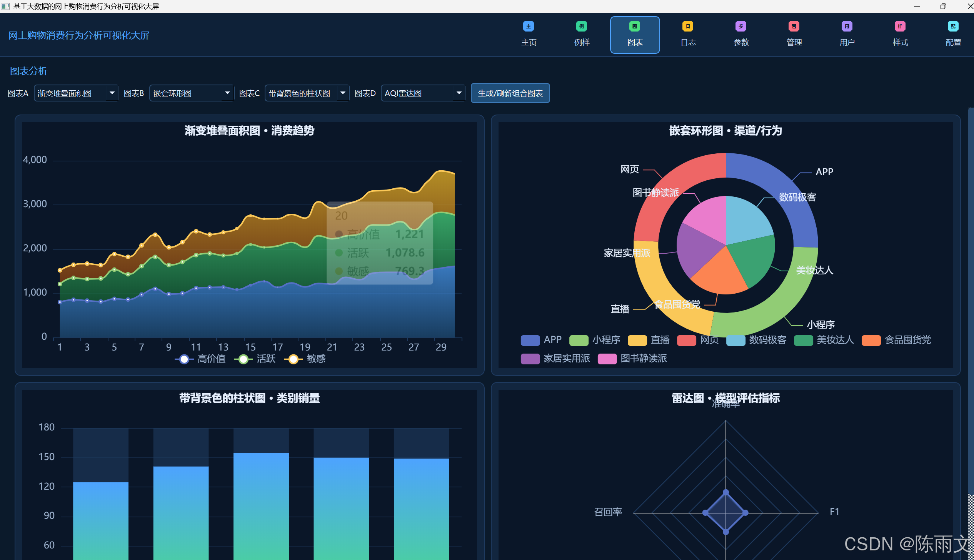Toggle 活跃 series in area chart legend

pos(255,359)
